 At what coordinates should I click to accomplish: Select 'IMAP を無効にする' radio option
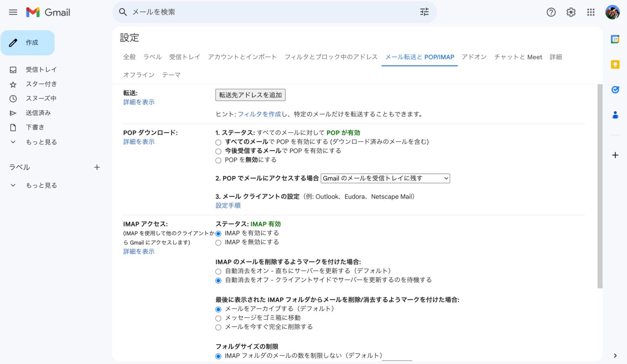[218, 243]
